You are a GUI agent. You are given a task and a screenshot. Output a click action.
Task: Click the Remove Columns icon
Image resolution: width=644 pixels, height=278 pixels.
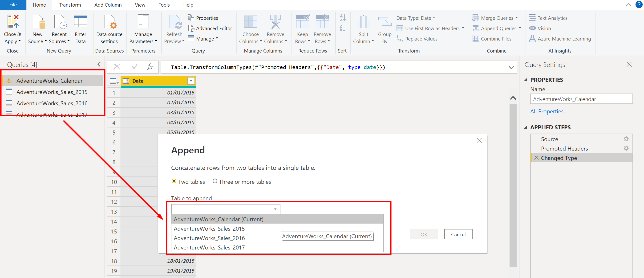[x=275, y=21]
